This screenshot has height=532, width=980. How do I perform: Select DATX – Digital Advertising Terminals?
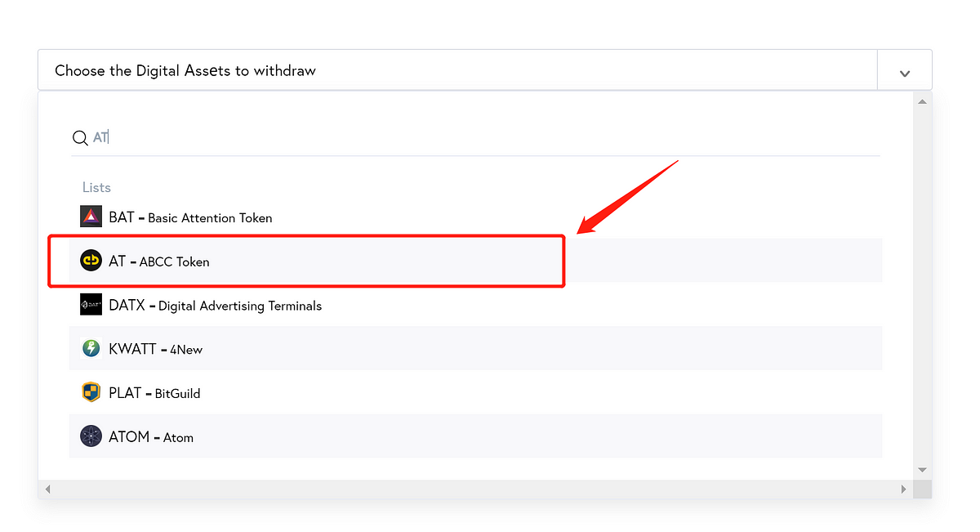476,305
